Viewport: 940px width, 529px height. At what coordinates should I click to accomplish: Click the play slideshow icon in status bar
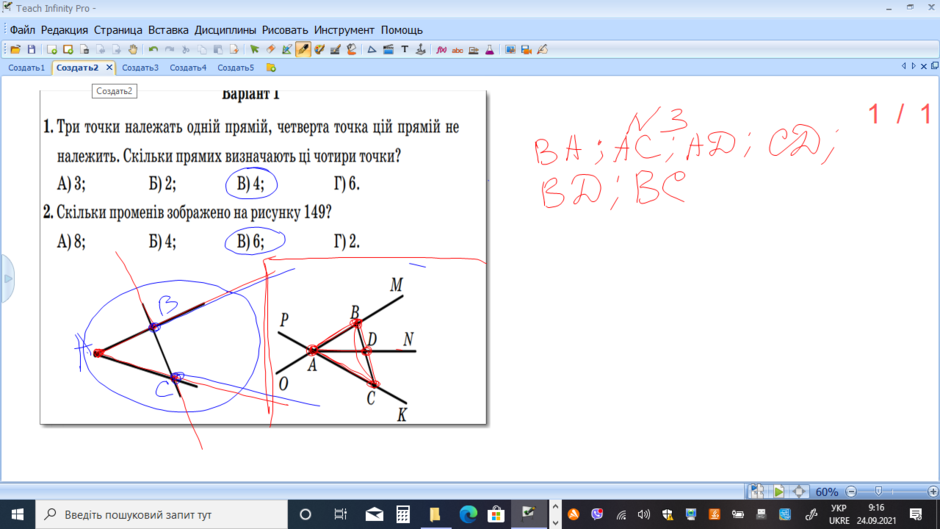(778, 491)
